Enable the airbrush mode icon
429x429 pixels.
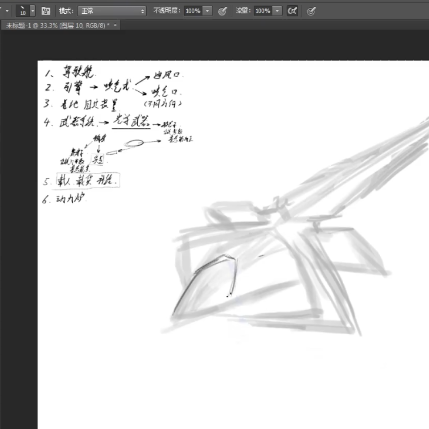point(292,11)
